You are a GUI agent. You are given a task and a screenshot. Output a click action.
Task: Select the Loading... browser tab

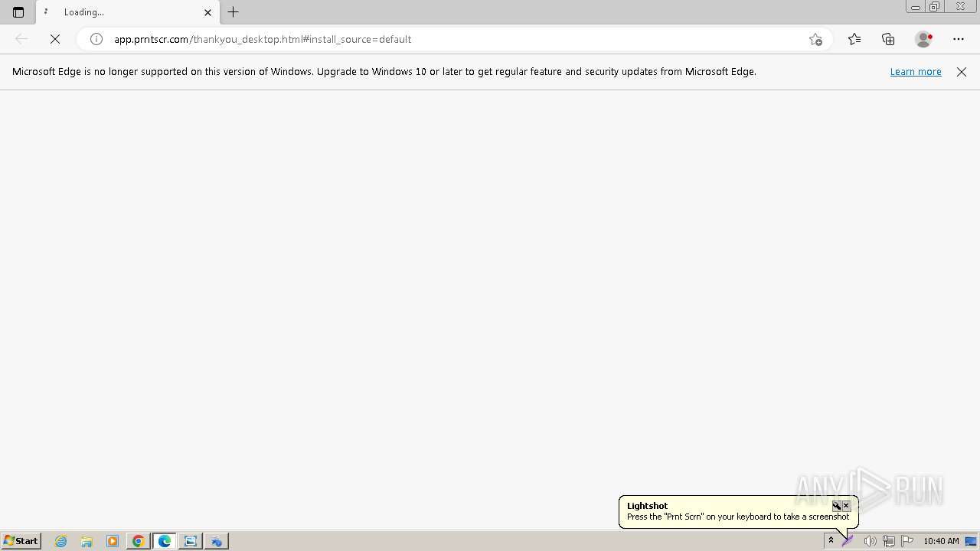[x=127, y=12]
